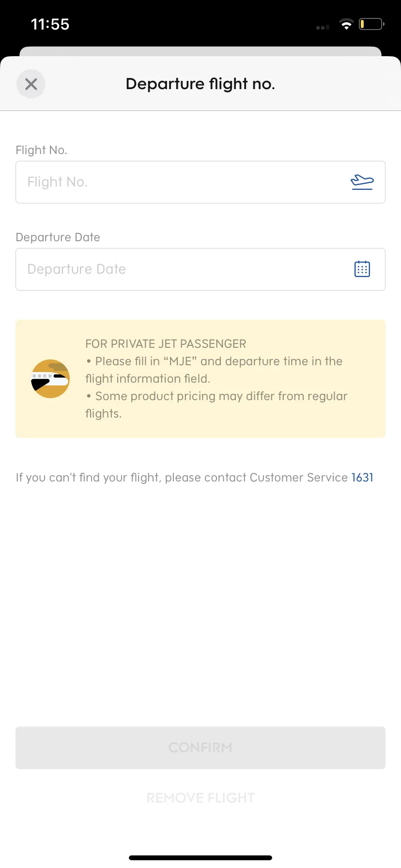Tap the Wi-Fi status icon
Image resolution: width=401 pixels, height=868 pixels.
point(346,24)
